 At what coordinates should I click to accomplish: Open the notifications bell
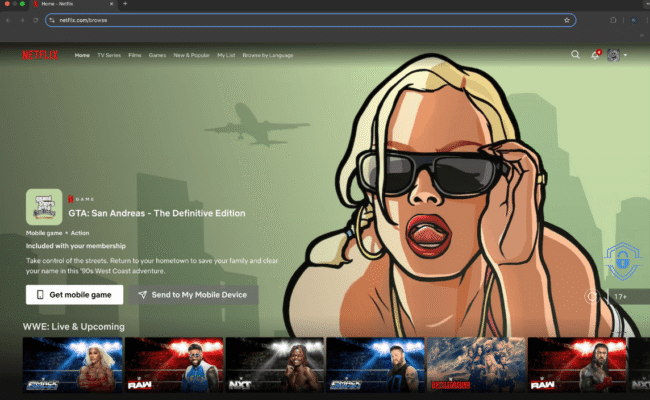(x=595, y=55)
